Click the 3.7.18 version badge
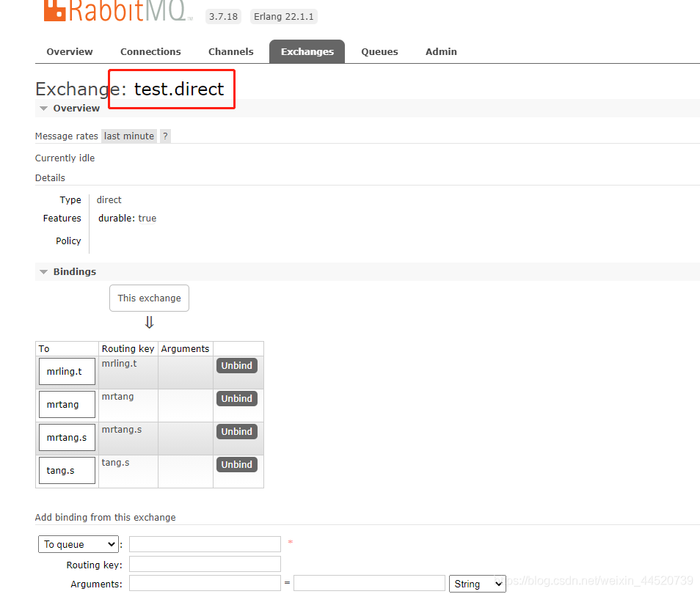This screenshot has width=700, height=594. tap(223, 17)
